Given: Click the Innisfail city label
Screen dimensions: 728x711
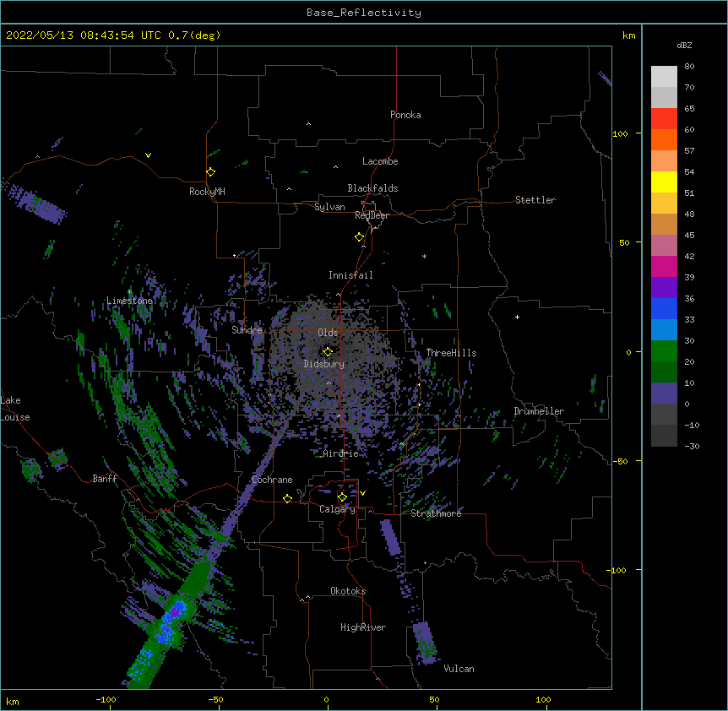Looking at the screenshot, I should 350,275.
